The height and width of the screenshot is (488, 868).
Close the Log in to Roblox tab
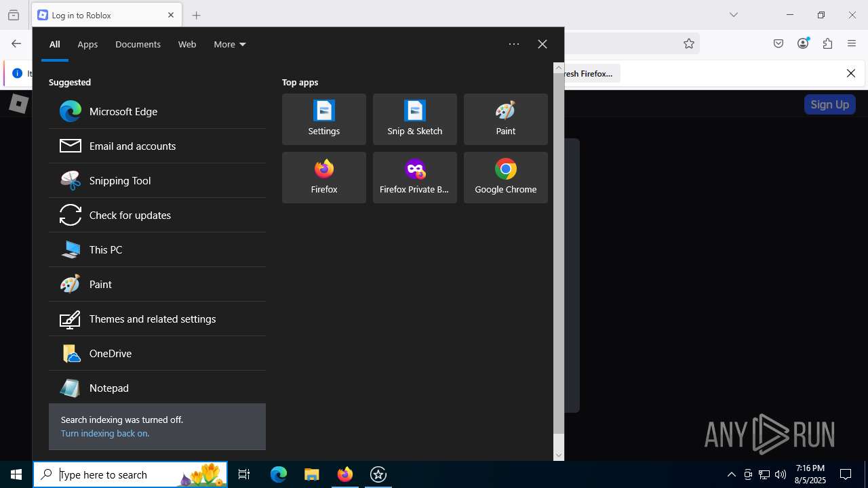tap(171, 15)
